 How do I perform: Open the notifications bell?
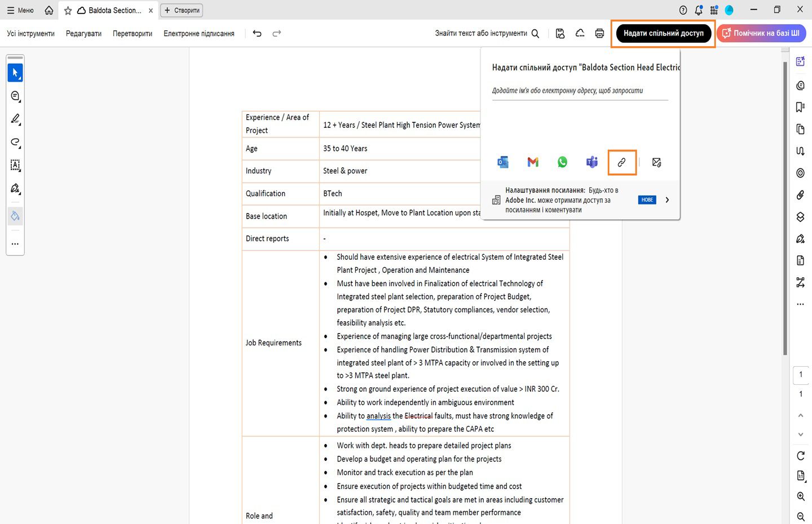(x=699, y=10)
